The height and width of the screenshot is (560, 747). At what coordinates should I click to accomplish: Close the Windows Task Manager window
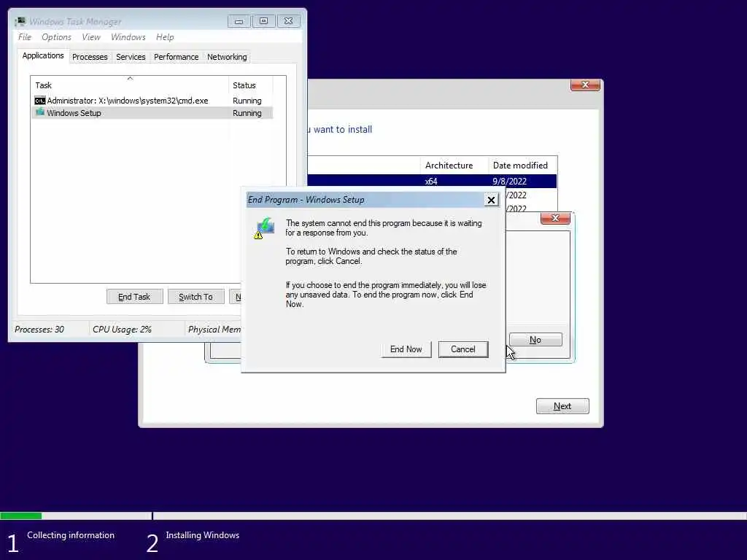(x=288, y=21)
